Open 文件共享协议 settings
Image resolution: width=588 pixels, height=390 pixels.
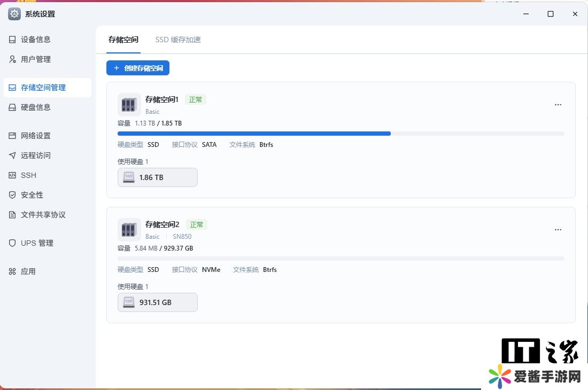43,215
